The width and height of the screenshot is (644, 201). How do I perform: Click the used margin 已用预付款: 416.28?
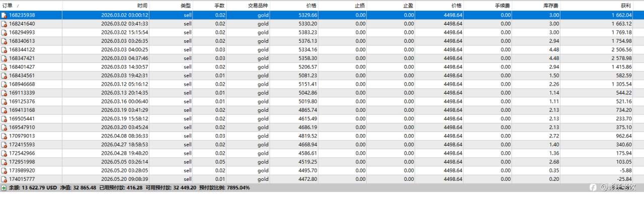coord(121,187)
